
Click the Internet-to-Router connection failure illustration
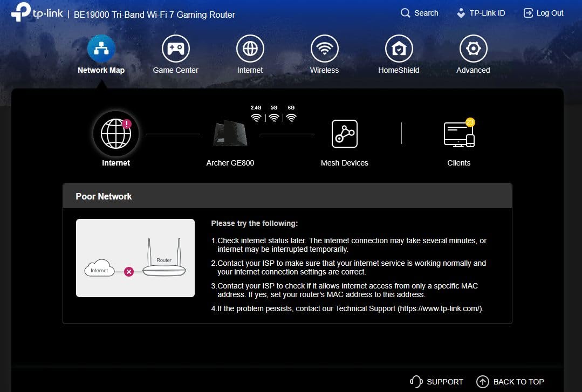tap(135, 258)
